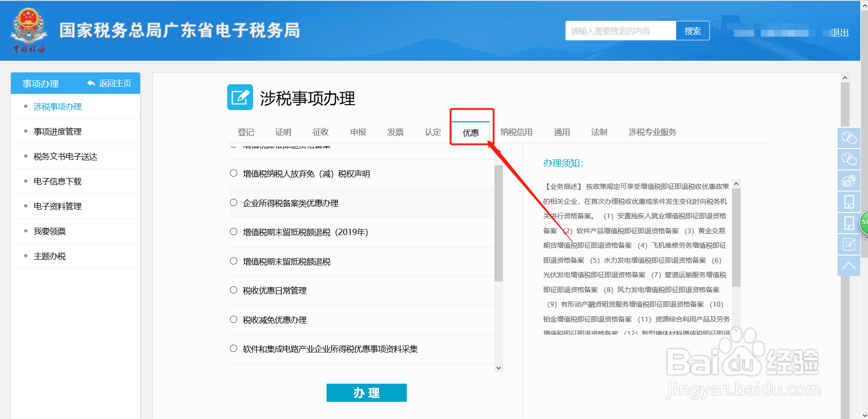Switch to the 证明 tab
868x419 pixels.
[283, 132]
